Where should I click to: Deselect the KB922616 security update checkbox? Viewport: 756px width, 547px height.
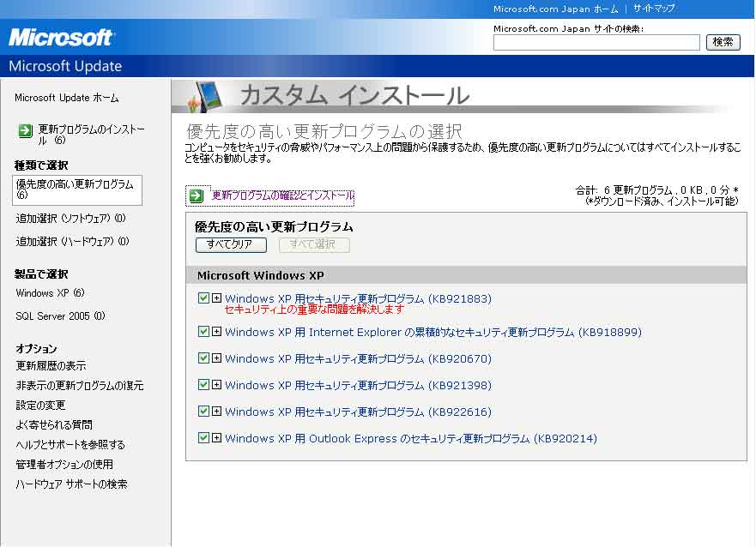click(x=203, y=411)
